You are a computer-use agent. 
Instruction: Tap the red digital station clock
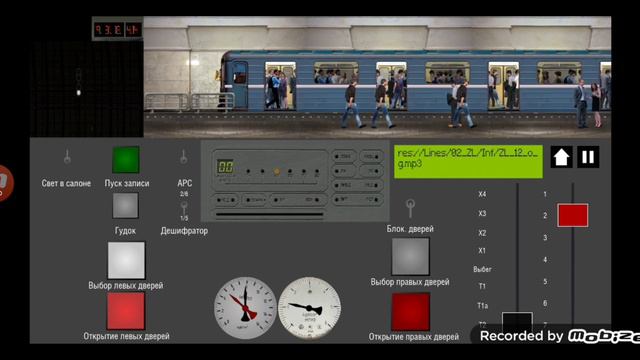click(118, 29)
